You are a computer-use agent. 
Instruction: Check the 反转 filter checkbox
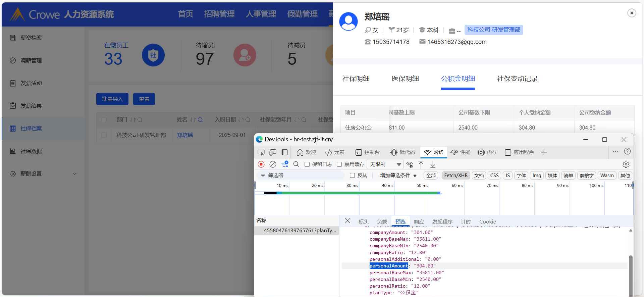click(x=352, y=176)
